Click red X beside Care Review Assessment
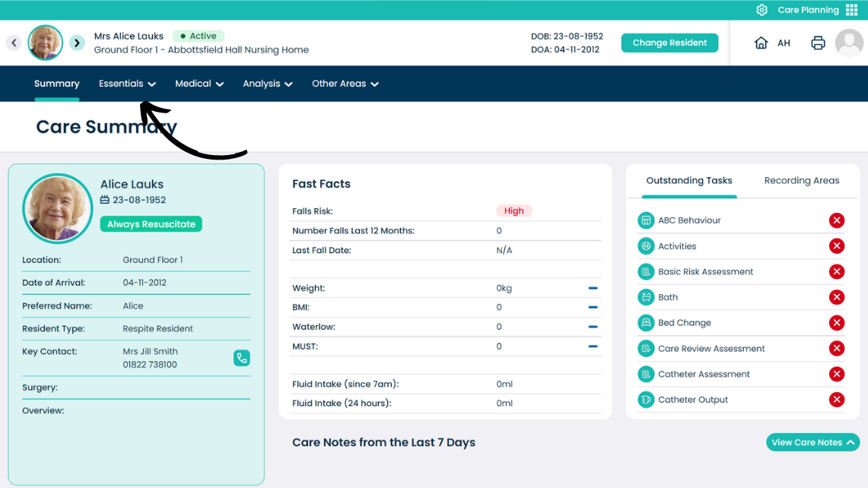This screenshot has height=488, width=868. pyautogui.click(x=837, y=349)
